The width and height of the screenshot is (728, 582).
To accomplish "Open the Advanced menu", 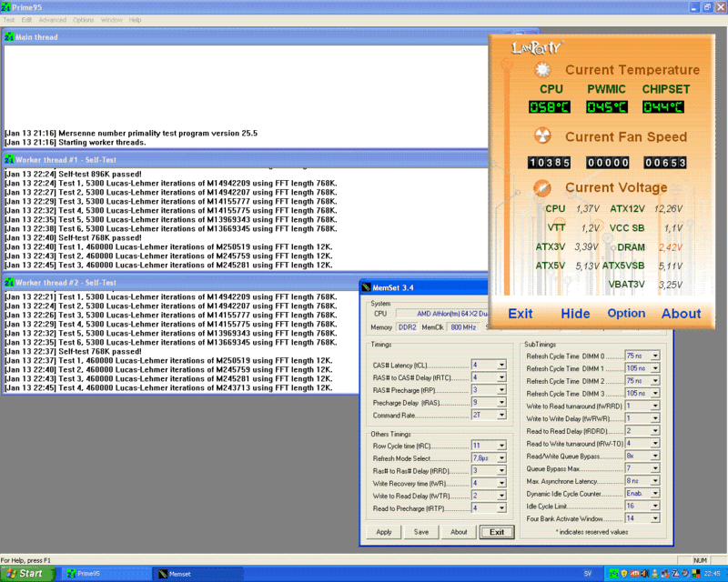I will coord(53,20).
